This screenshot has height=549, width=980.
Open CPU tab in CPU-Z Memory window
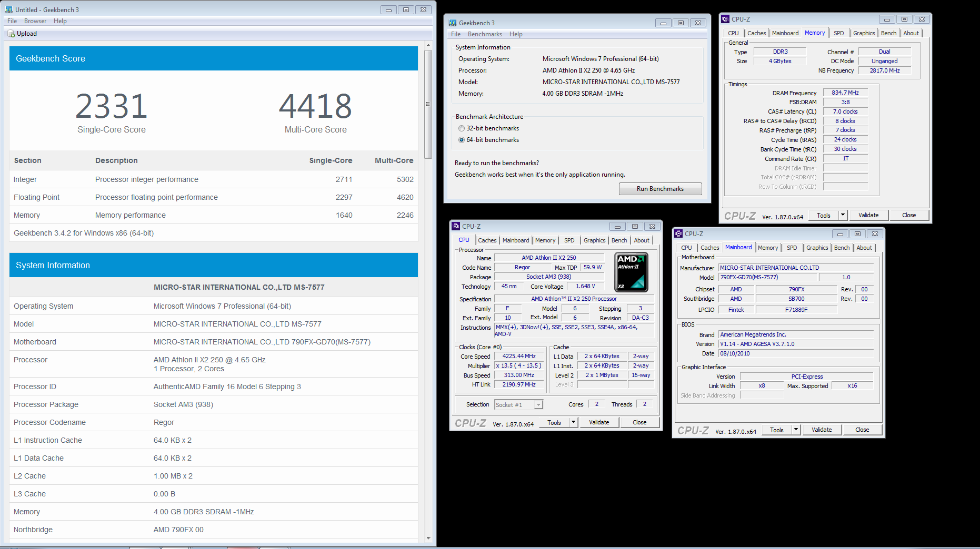pyautogui.click(x=733, y=33)
